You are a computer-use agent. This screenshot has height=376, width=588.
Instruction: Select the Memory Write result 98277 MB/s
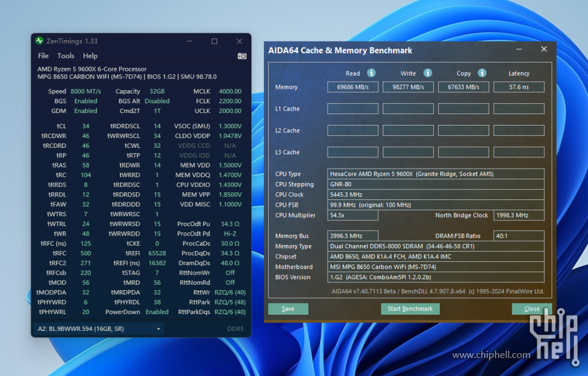click(x=408, y=87)
